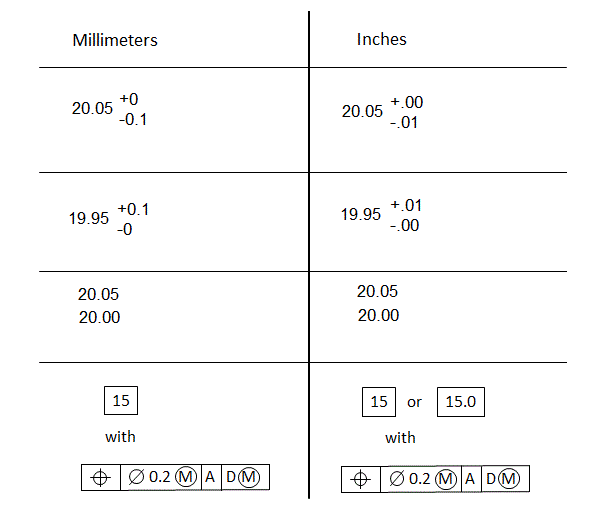Click circled M after 0.2 in Millimeters

coord(186,477)
